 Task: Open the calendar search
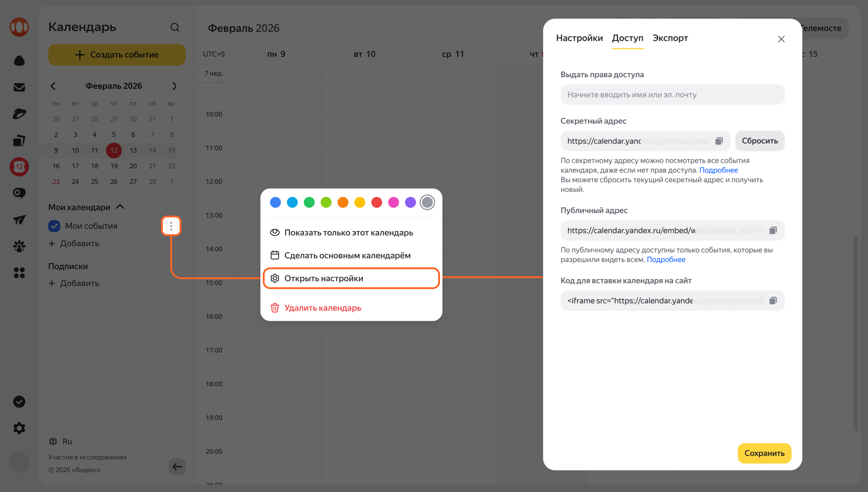tap(175, 27)
